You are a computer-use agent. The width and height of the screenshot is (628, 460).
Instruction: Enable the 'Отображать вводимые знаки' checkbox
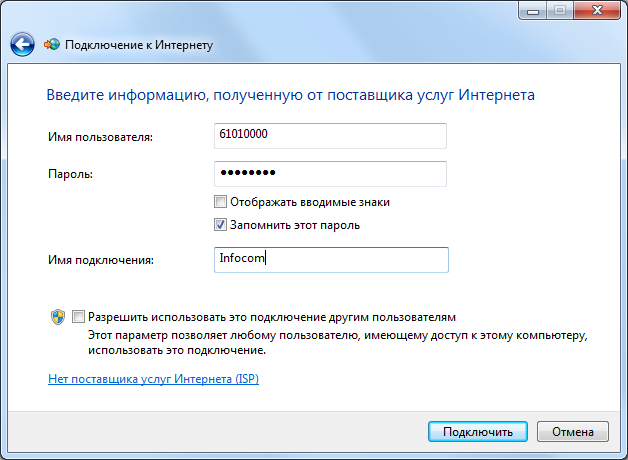point(221,202)
